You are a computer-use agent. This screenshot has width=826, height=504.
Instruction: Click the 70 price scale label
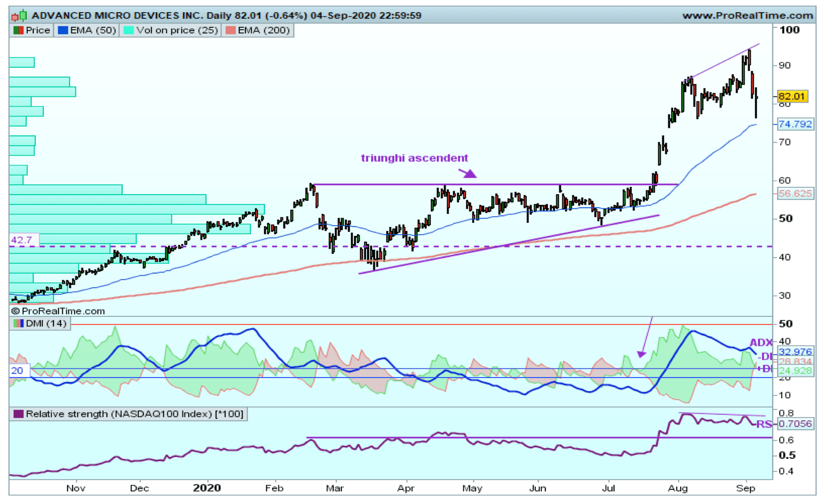[785, 142]
